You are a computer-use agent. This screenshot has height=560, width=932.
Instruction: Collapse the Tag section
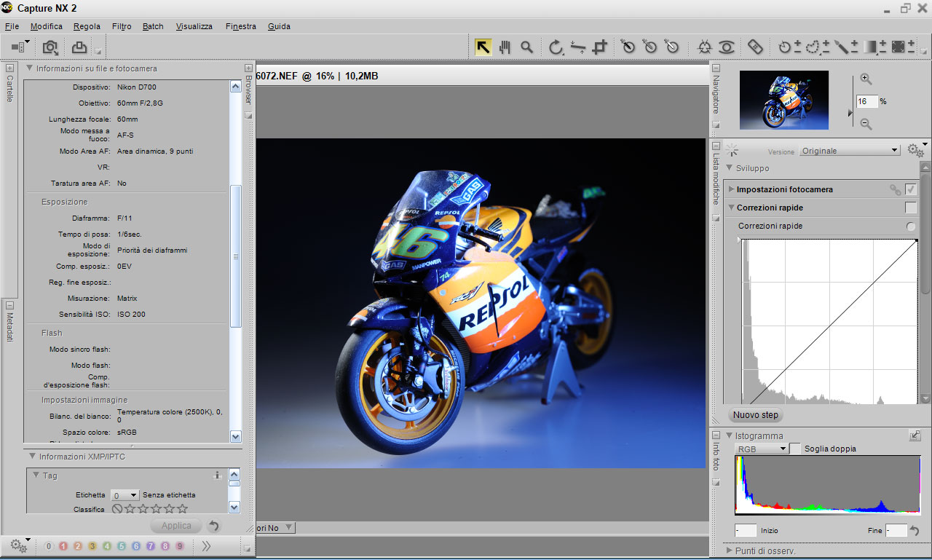pyautogui.click(x=36, y=476)
